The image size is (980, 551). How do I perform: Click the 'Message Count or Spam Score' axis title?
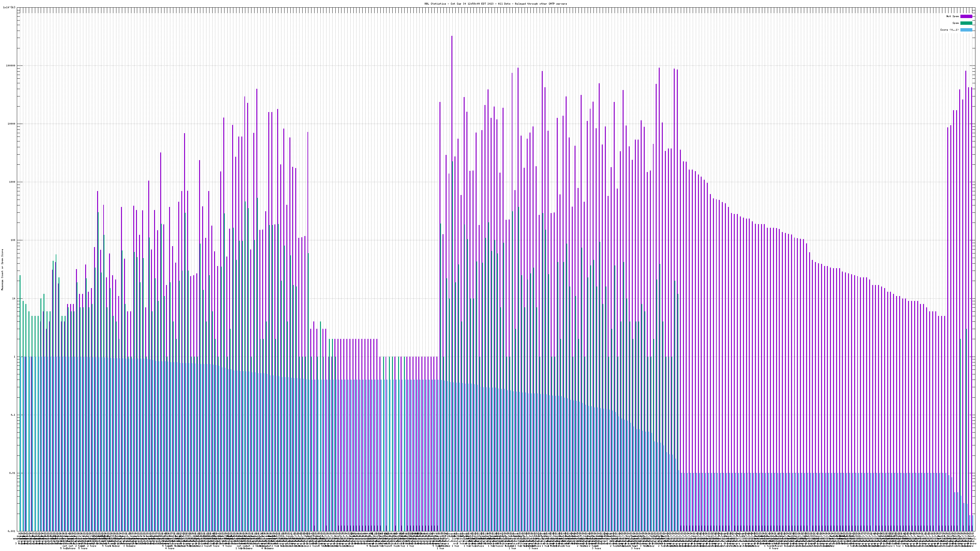coord(2,270)
